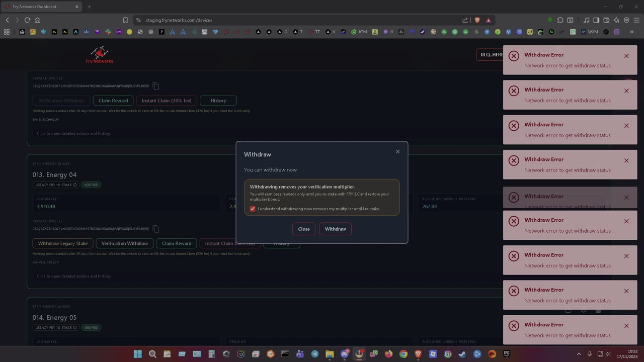Open the WXM bookmark

(x=590, y=32)
